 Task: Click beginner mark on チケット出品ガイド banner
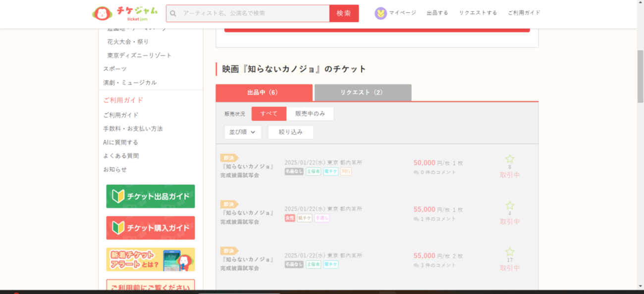117,196
